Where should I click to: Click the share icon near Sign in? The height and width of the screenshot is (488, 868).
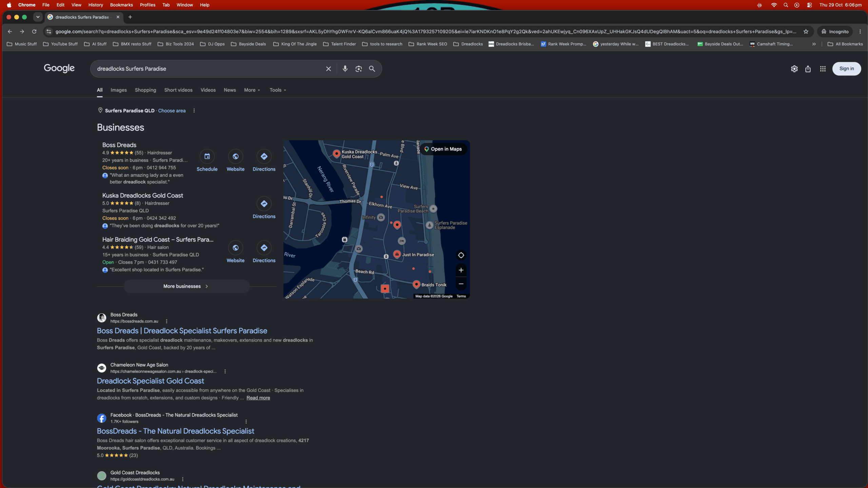coord(808,69)
